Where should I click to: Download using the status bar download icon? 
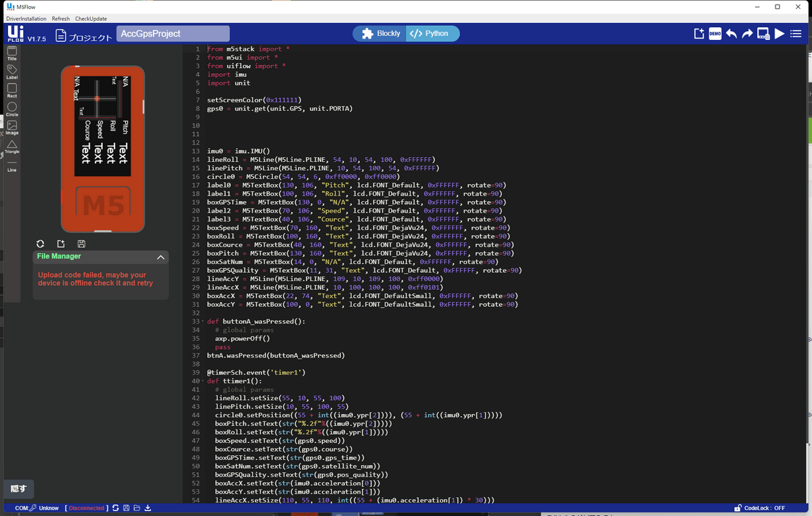(148, 508)
